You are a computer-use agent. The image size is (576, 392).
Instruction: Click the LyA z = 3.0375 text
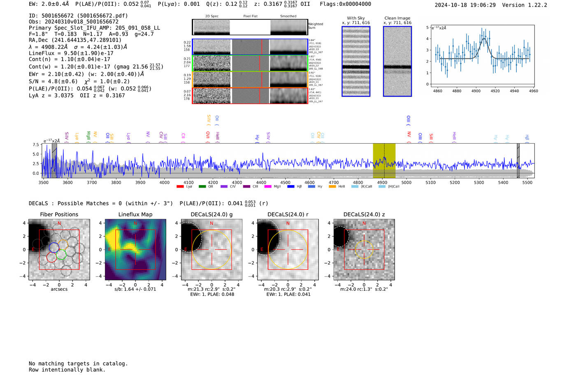point(51,95)
